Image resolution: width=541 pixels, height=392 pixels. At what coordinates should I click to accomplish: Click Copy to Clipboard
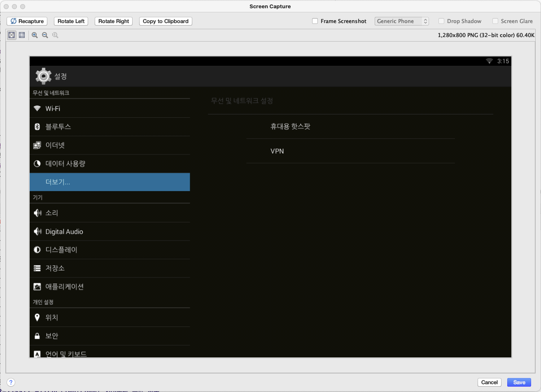coord(166,21)
